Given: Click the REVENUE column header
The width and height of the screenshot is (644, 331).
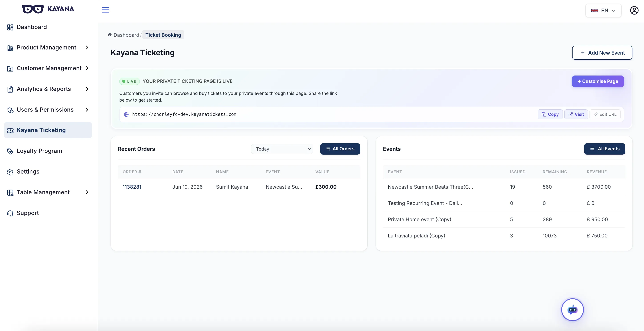Looking at the screenshot, I should (x=597, y=172).
